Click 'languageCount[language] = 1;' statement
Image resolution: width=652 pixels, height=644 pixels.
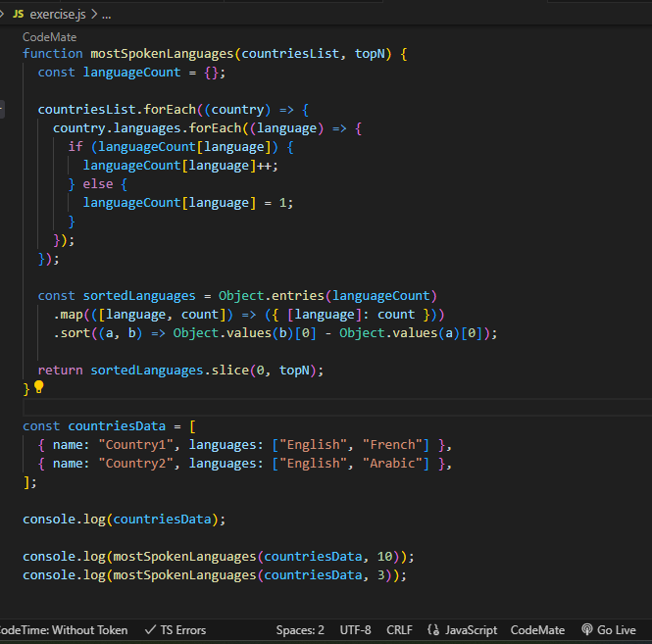(188, 203)
